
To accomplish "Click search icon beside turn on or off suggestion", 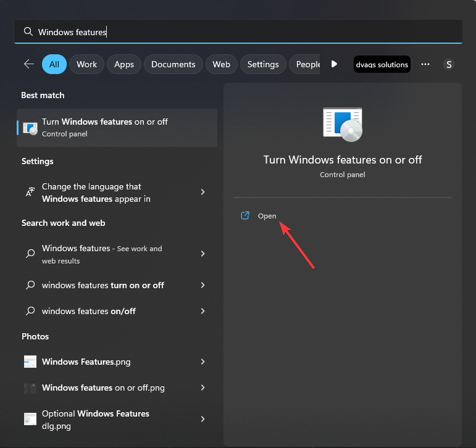I will click(30, 284).
